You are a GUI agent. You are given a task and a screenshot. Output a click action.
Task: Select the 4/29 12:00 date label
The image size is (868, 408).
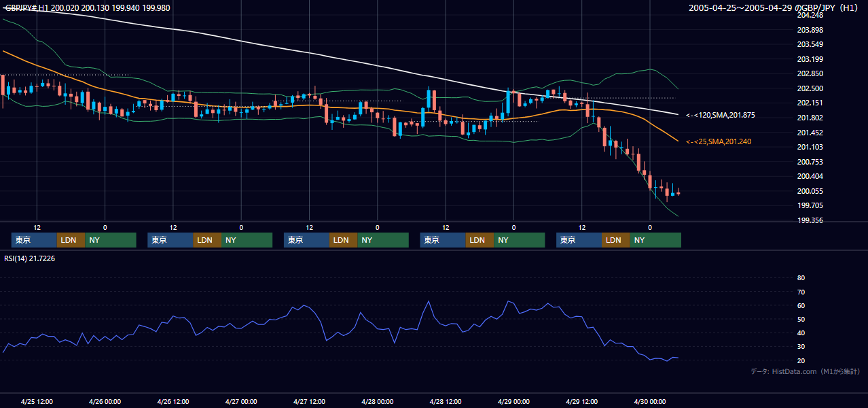tap(581, 401)
